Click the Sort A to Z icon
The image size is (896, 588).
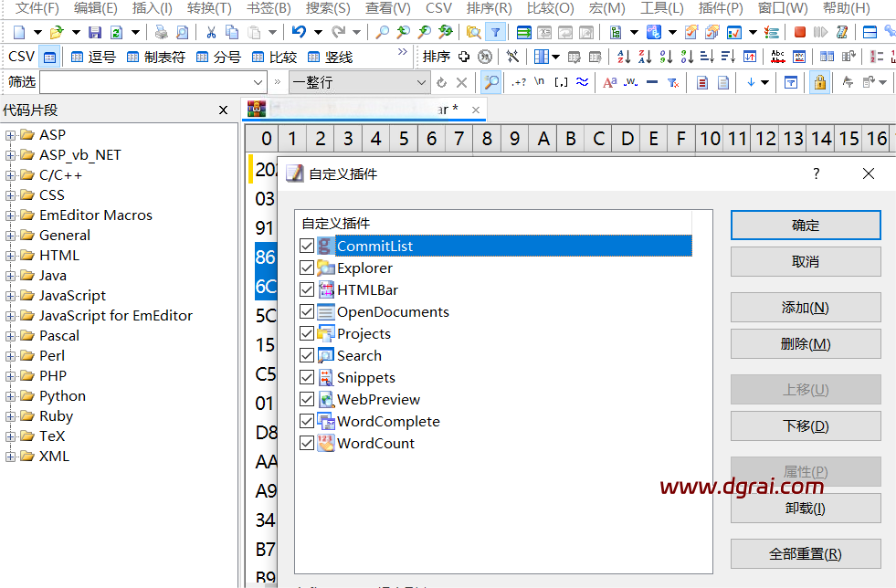624,57
